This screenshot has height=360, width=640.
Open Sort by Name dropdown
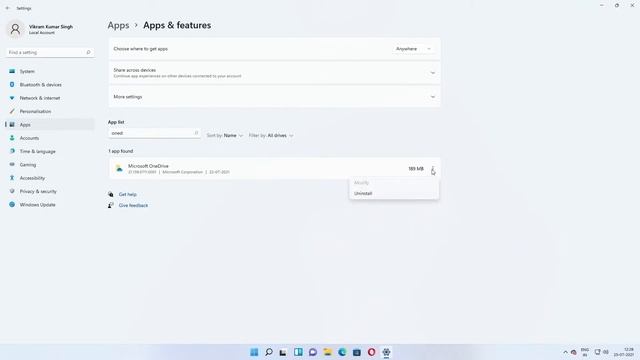tap(224, 136)
